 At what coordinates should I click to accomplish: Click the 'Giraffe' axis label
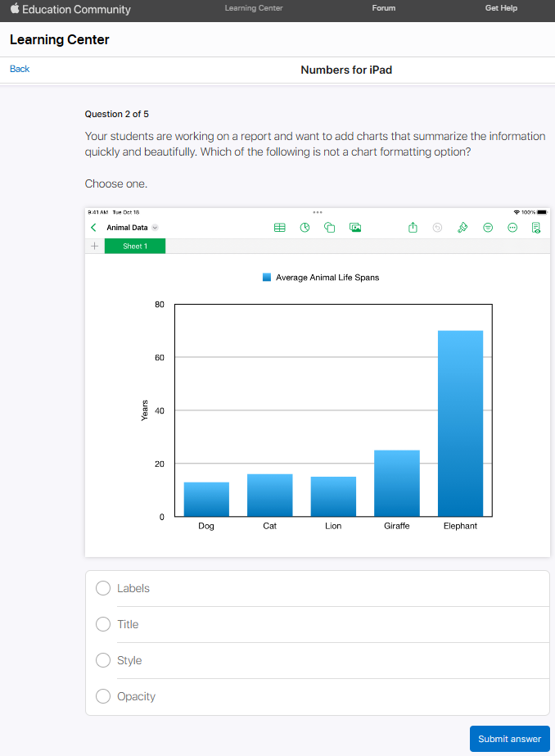click(396, 526)
